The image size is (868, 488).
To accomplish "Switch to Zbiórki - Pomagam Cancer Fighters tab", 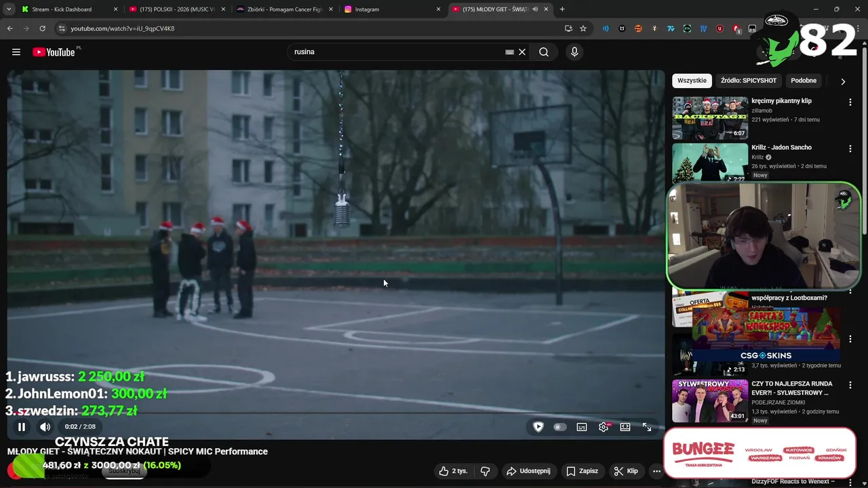I will (284, 9).
